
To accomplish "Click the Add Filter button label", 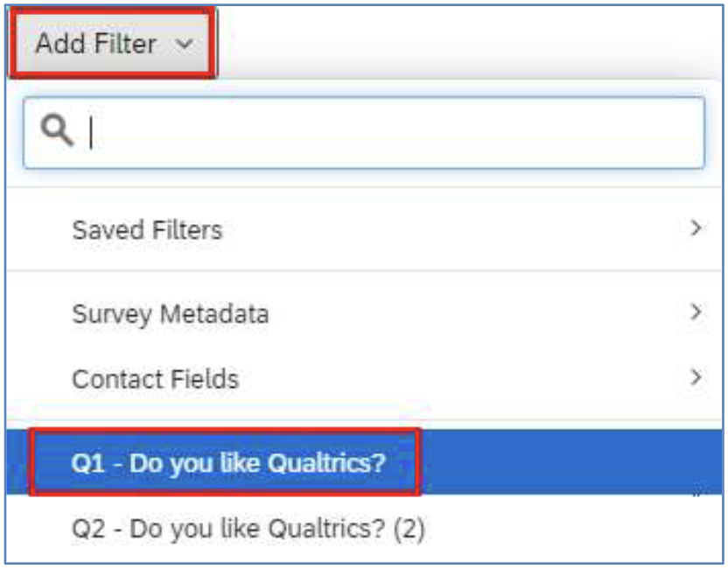I will pyautogui.click(x=95, y=44).
